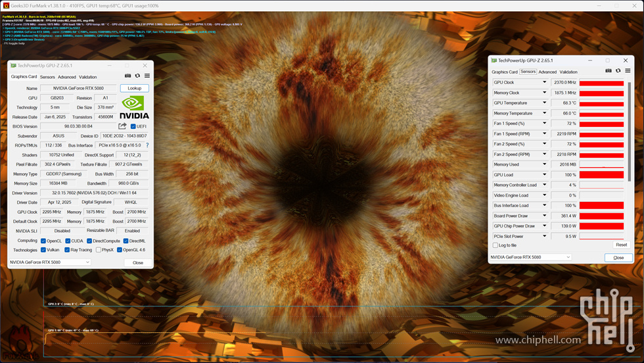Select Graphics Card tab in left GPU-Z window

tap(24, 76)
